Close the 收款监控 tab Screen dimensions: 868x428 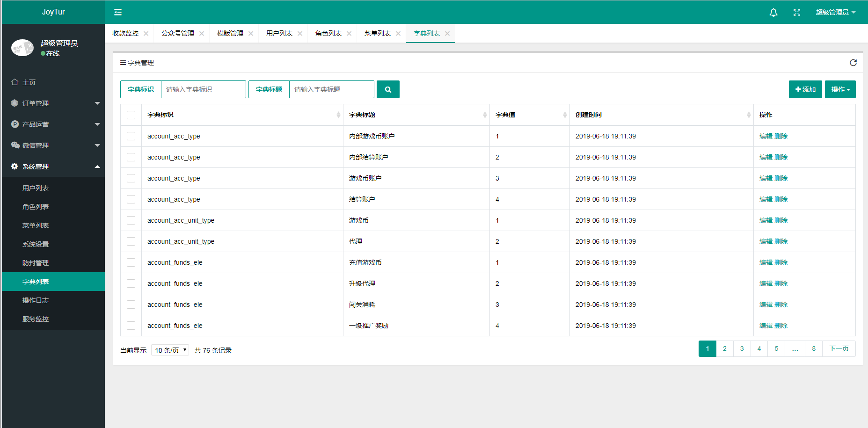(x=146, y=33)
